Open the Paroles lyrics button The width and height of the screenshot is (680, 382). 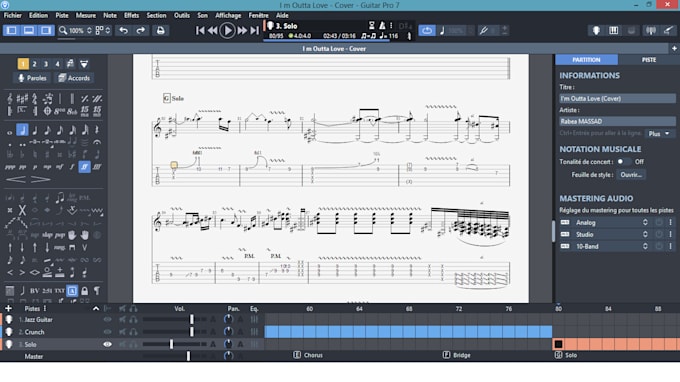(x=32, y=78)
